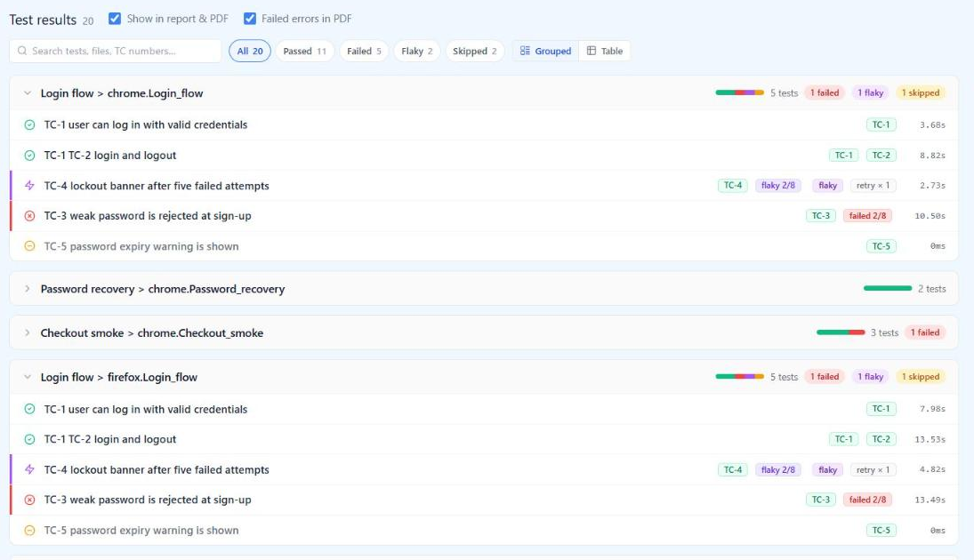The width and height of the screenshot is (974, 560).
Task: Filter by Skipped 2 tests
Action: [475, 51]
